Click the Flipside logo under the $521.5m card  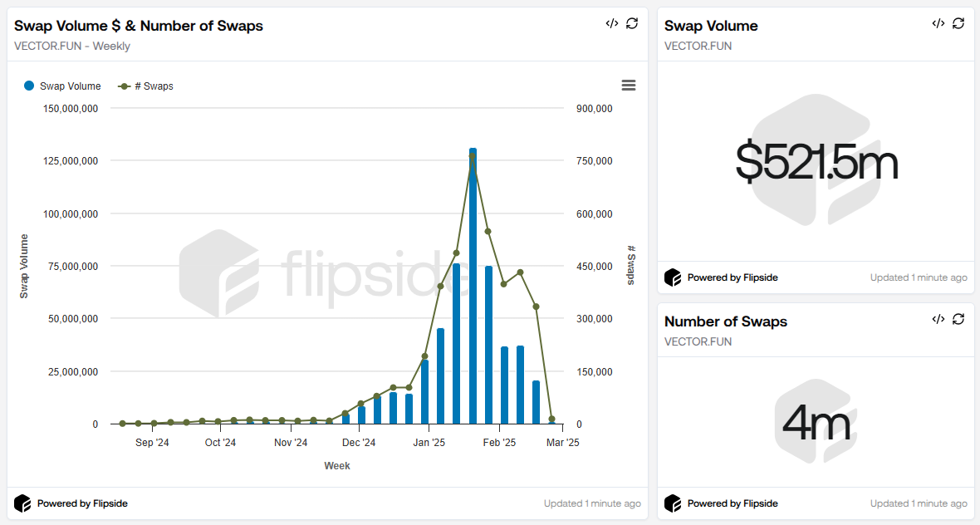click(672, 277)
